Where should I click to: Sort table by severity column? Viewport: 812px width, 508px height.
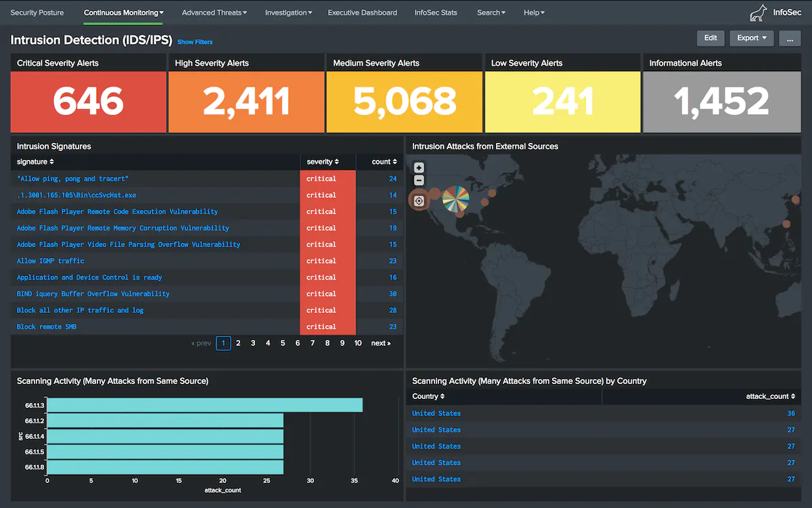(x=322, y=162)
